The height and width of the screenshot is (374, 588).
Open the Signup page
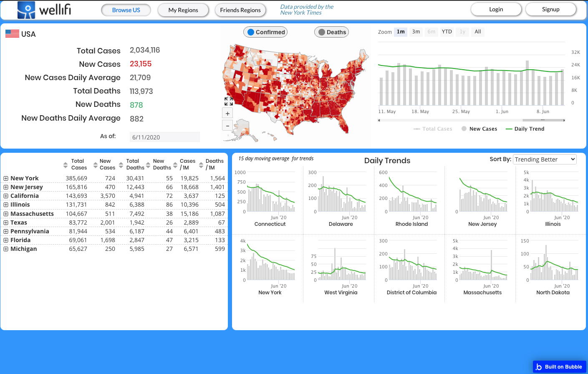pos(550,9)
